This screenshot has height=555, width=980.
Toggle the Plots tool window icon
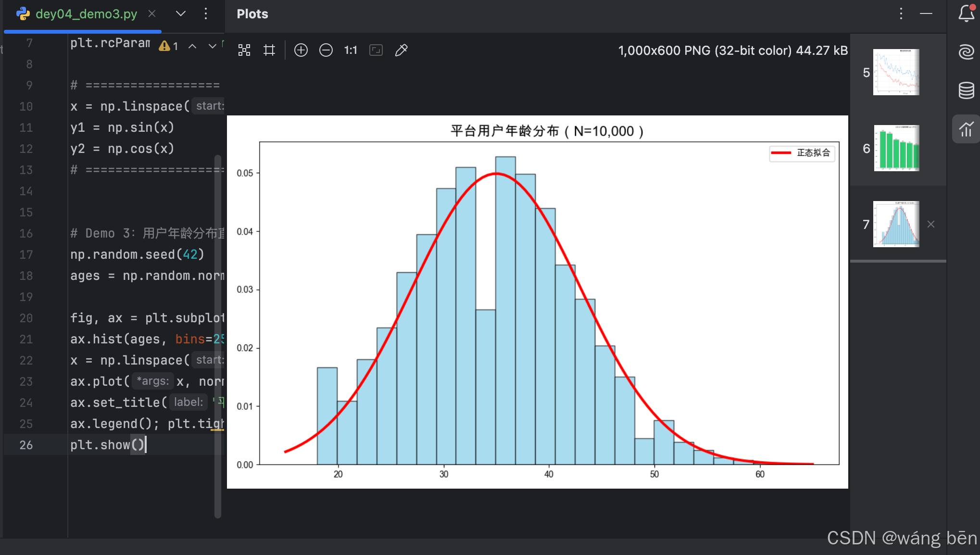tap(966, 129)
